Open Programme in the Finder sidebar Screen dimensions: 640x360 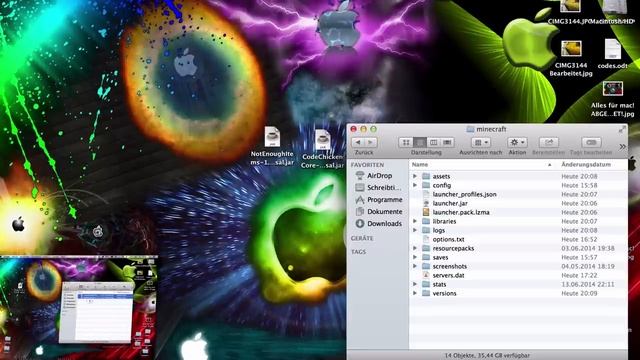(378, 200)
